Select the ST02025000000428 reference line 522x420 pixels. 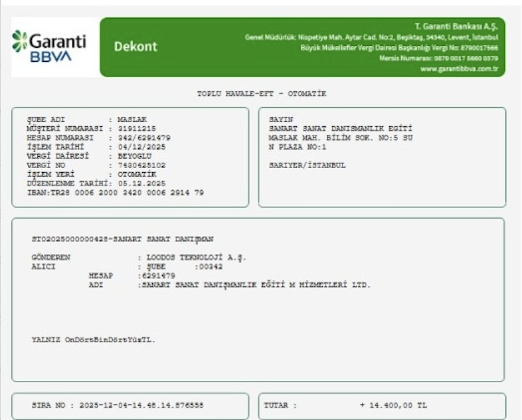coord(122,239)
